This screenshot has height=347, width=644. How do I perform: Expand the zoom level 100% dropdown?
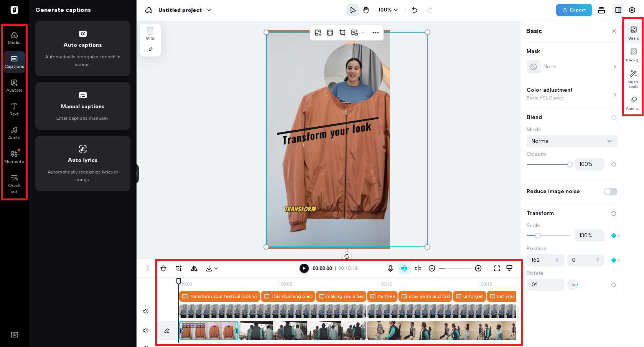387,10
